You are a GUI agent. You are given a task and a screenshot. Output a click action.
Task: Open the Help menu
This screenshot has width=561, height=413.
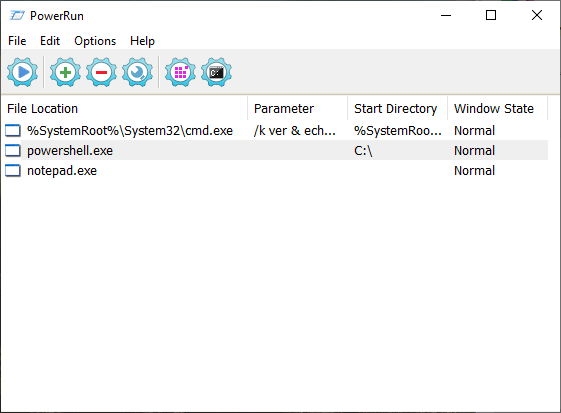[142, 41]
